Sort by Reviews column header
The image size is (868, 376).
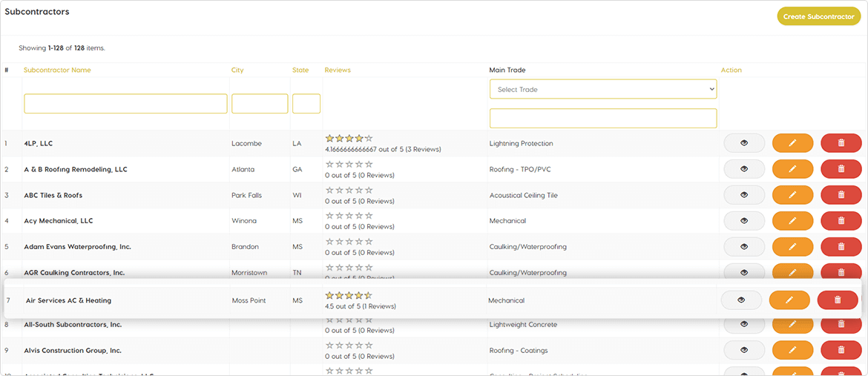[x=338, y=70]
